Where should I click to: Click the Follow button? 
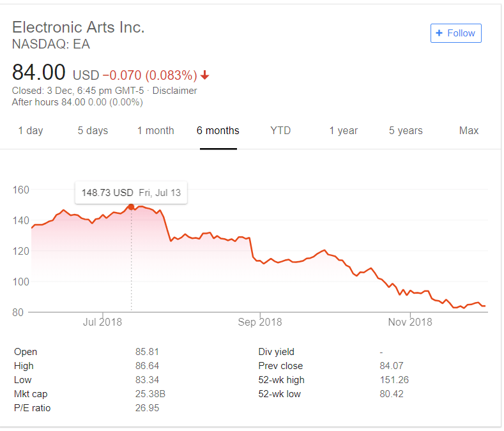(x=455, y=33)
